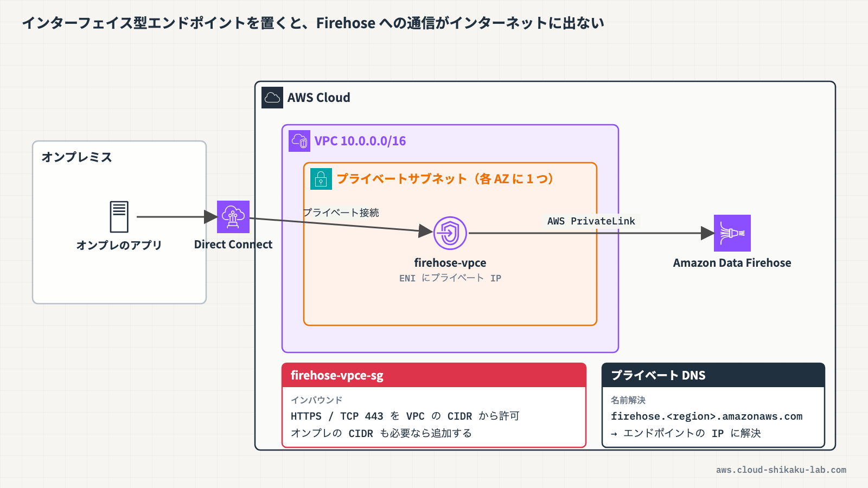Image resolution: width=868 pixels, height=488 pixels.
Task: Click the Direct Connect icon
Action: (x=233, y=217)
